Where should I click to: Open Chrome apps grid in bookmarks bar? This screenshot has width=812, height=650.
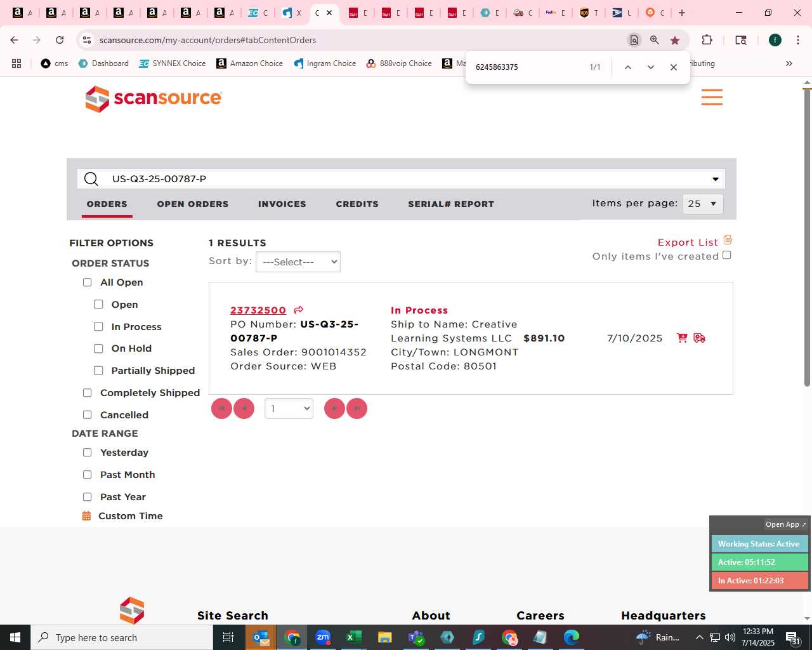click(16, 63)
